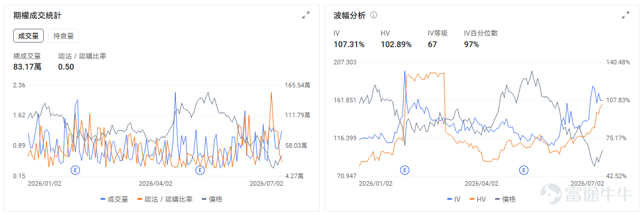The height and width of the screenshot is (215, 644).
Task: Click the HV value 102.89%
Action: click(396, 45)
